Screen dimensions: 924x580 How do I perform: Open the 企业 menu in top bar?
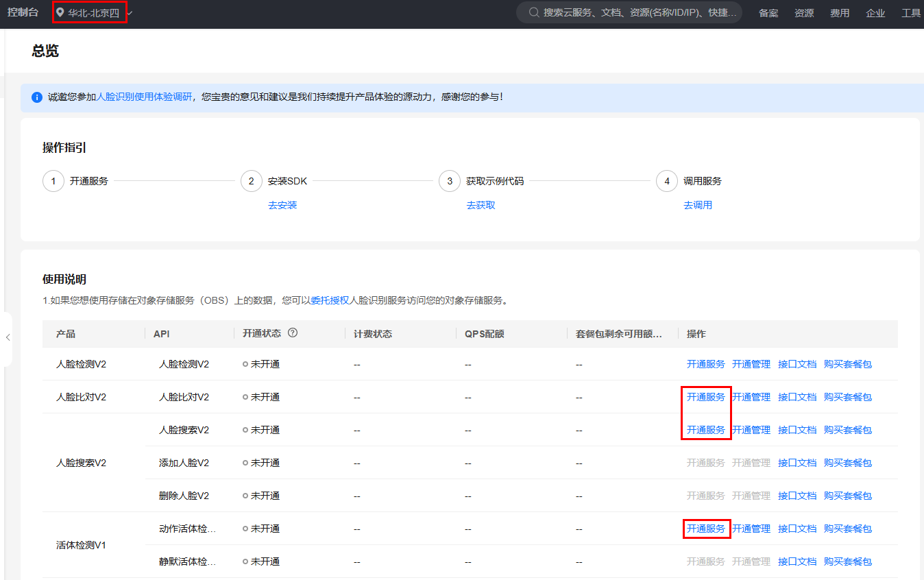(875, 13)
